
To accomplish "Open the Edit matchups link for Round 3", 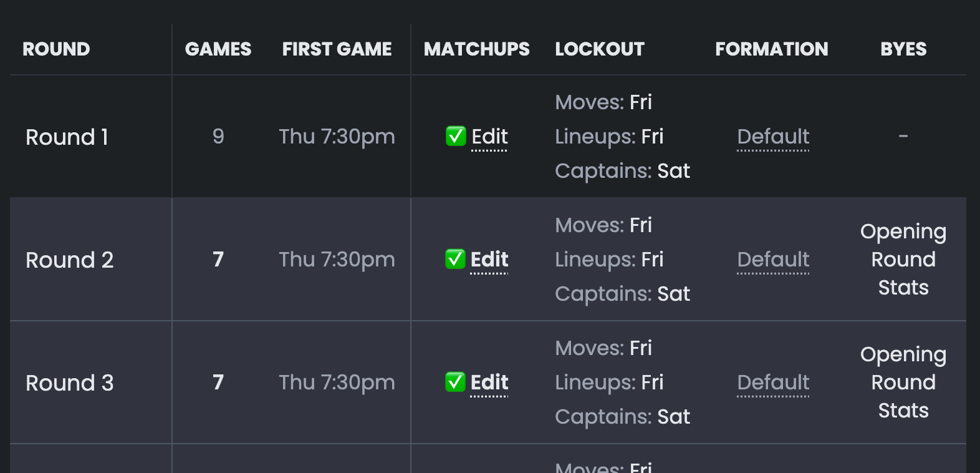I will click(x=489, y=383).
